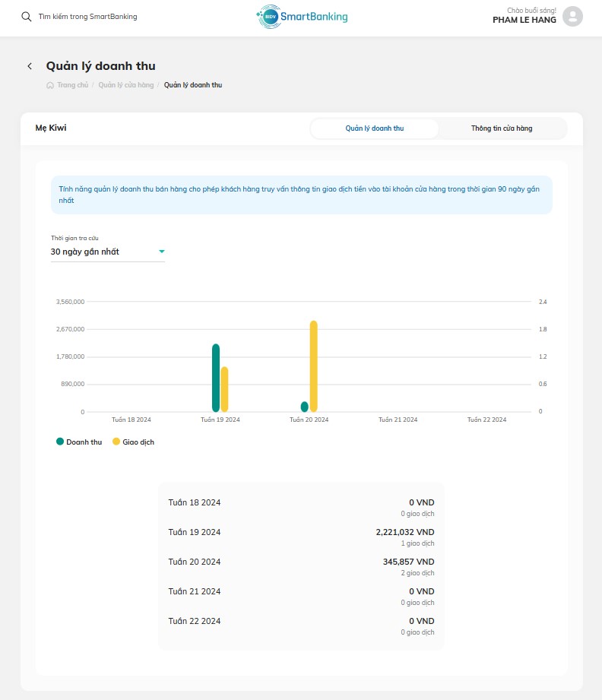Switch to Thông tin cửa hàng tab
This screenshot has height=700, width=602.
502,128
